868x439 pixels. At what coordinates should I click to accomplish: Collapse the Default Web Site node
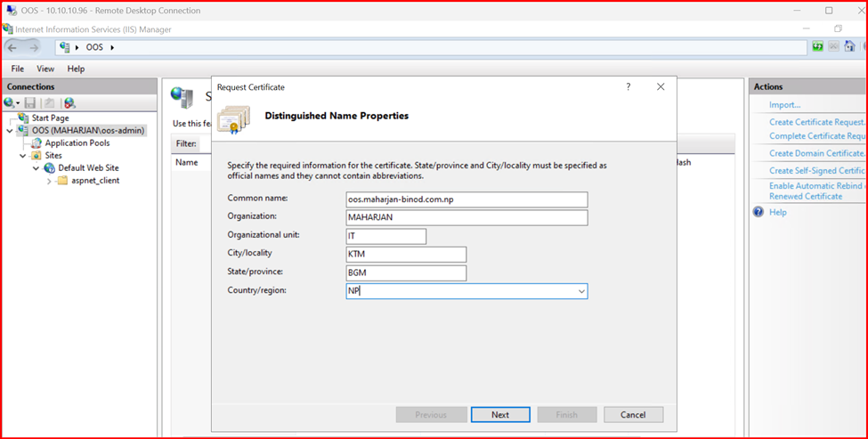[x=37, y=167]
